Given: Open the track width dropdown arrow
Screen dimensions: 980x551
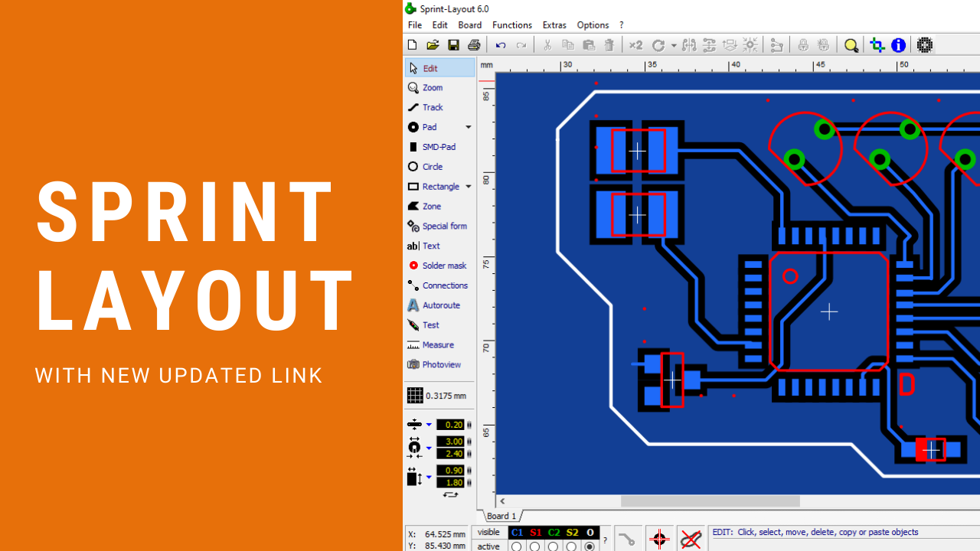Looking at the screenshot, I should pyautogui.click(x=429, y=425).
